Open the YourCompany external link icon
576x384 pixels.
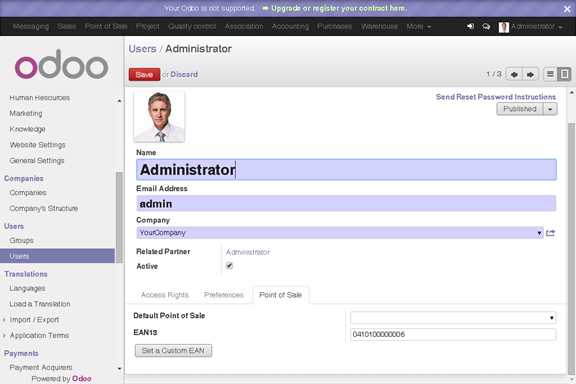point(550,233)
